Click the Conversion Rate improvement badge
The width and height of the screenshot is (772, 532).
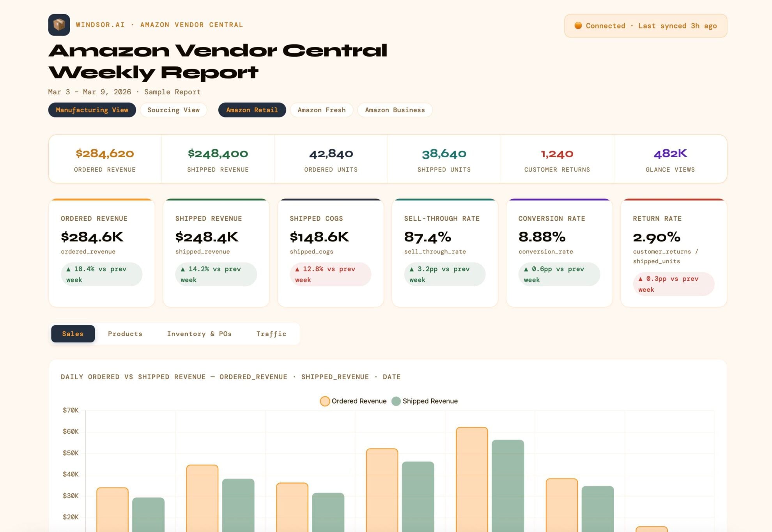pos(558,274)
